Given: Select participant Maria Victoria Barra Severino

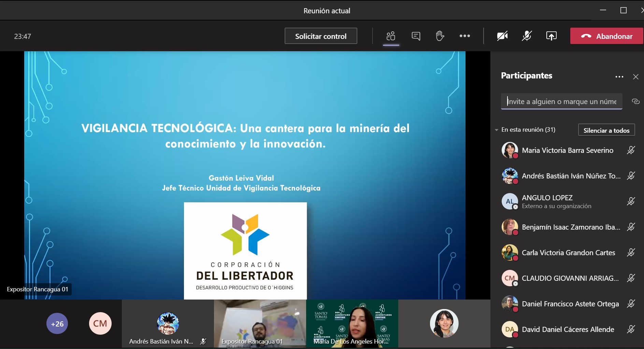Looking at the screenshot, I should (568, 150).
